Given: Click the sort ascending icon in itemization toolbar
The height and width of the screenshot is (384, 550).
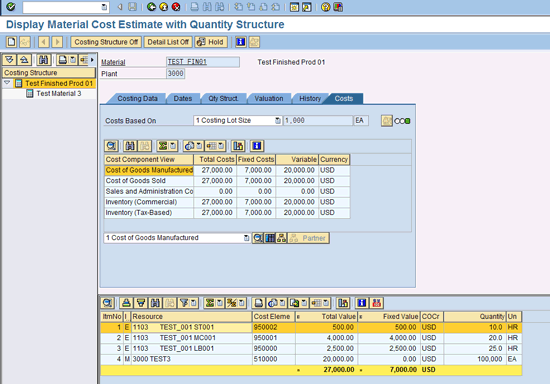Looking at the screenshot, I should (x=126, y=303).
